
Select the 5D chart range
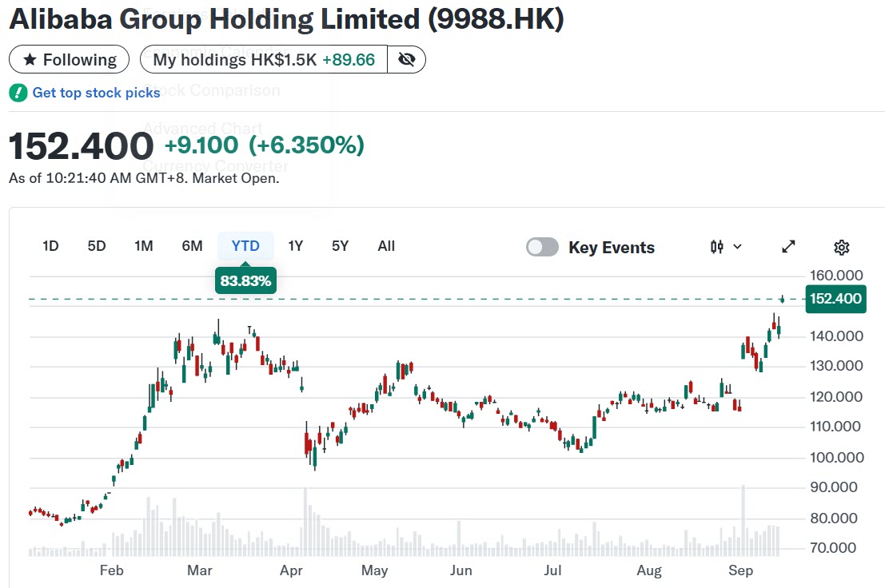coord(97,246)
